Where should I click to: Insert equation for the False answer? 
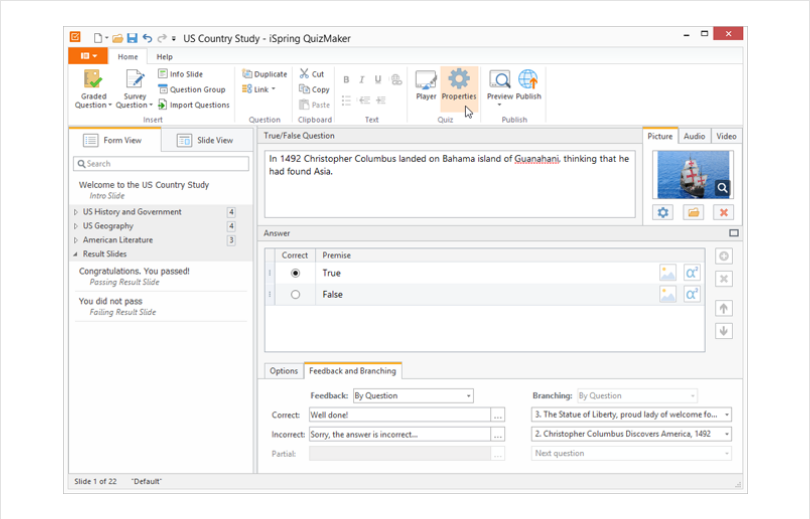point(692,294)
